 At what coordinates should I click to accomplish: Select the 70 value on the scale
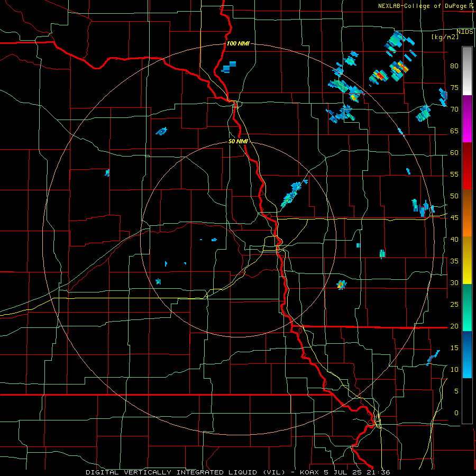pos(454,109)
